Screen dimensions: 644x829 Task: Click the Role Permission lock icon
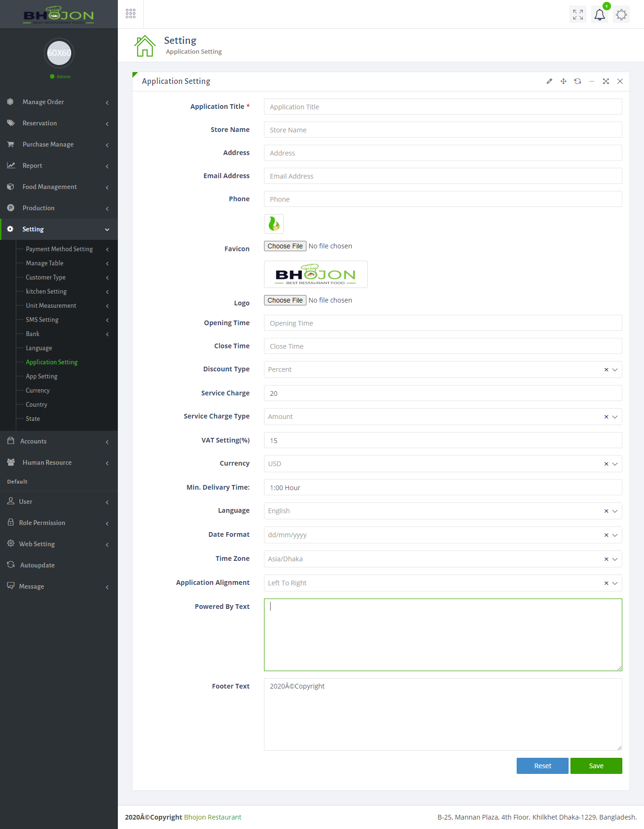[x=11, y=522]
